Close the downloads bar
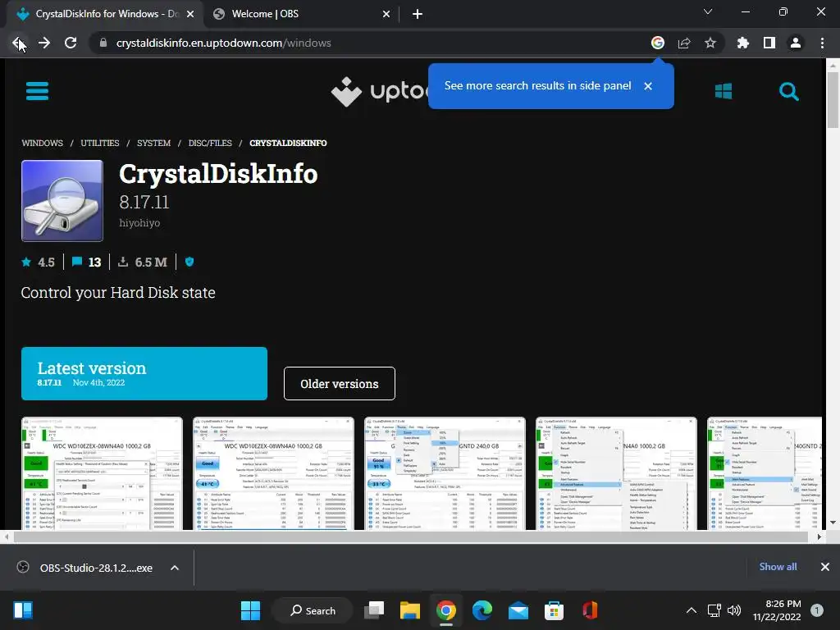The image size is (840, 630). click(825, 567)
